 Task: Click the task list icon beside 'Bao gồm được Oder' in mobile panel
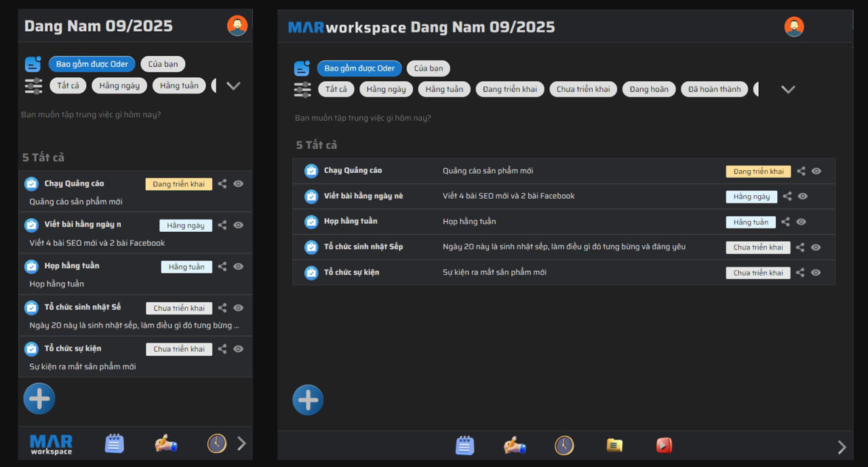coord(33,64)
